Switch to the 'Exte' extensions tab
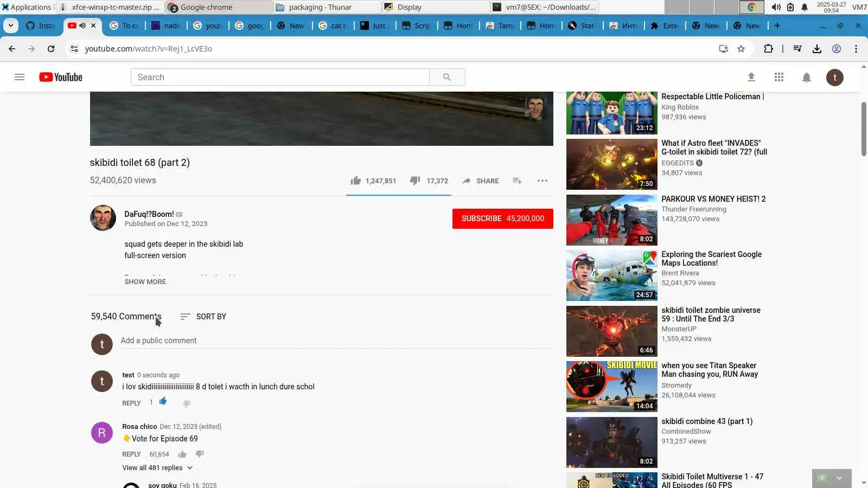 coord(666,25)
